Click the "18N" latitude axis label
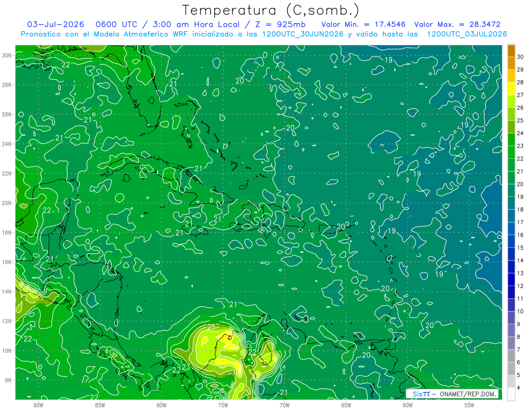The image size is (532, 411). pos(8,232)
